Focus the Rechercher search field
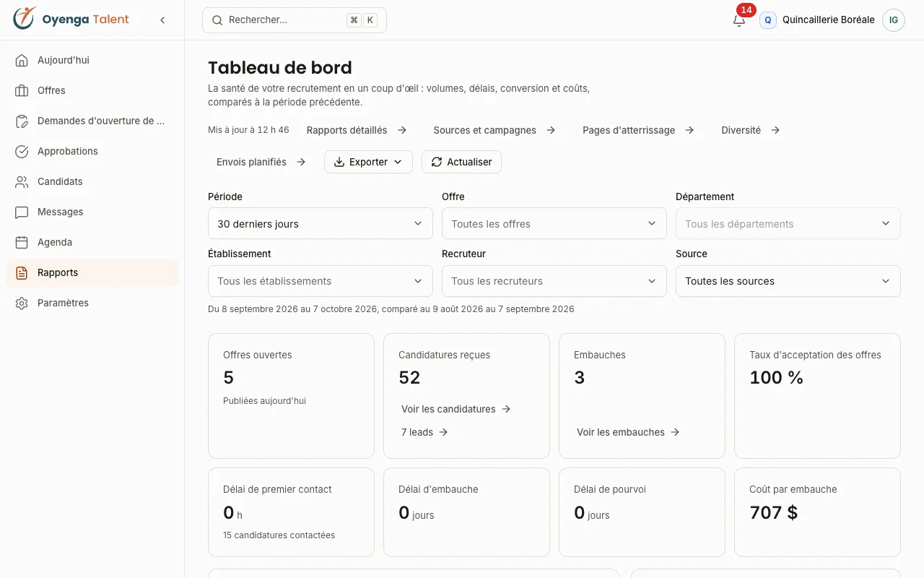 [295, 20]
